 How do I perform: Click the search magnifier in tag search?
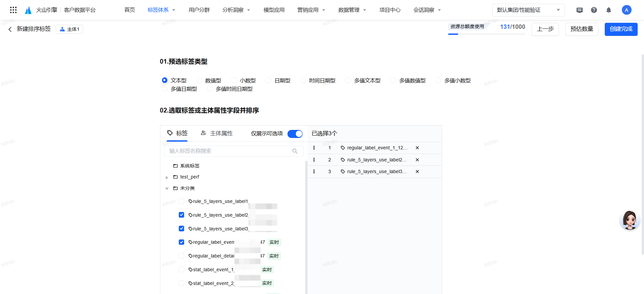pos(295,151)
